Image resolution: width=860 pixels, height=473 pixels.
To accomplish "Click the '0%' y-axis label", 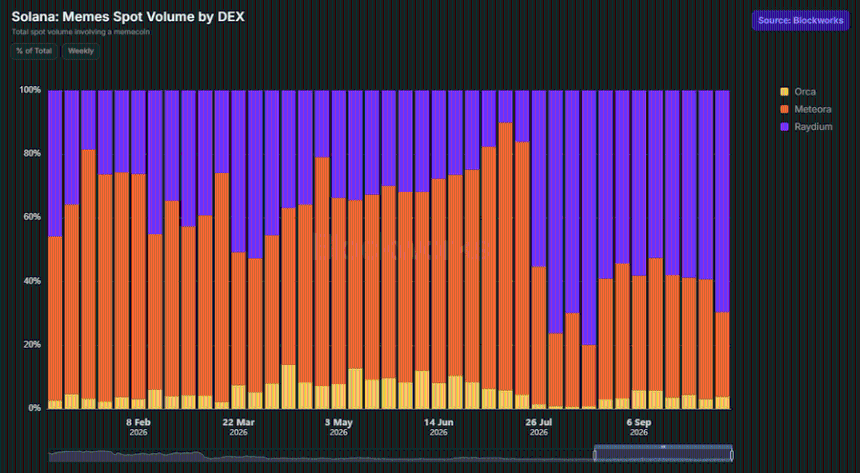I will coord(35,408).
